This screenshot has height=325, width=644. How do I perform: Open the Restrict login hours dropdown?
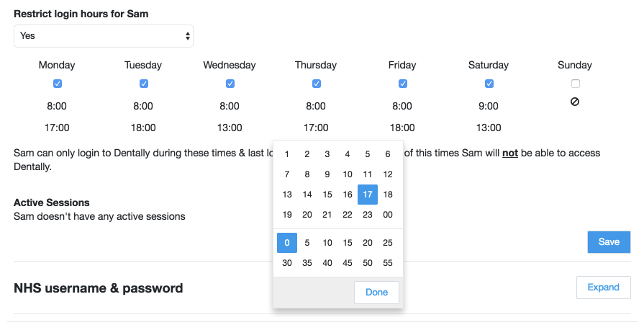104,35
